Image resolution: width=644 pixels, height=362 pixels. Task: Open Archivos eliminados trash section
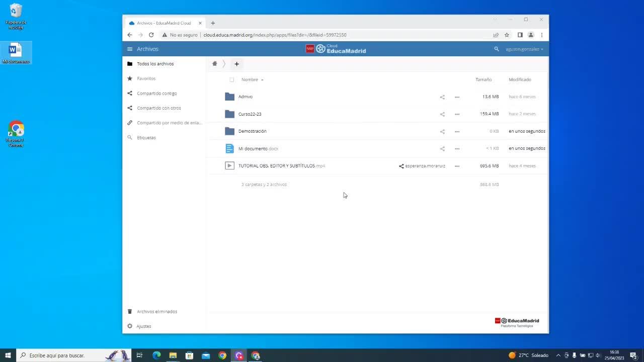tap(156, 312)
